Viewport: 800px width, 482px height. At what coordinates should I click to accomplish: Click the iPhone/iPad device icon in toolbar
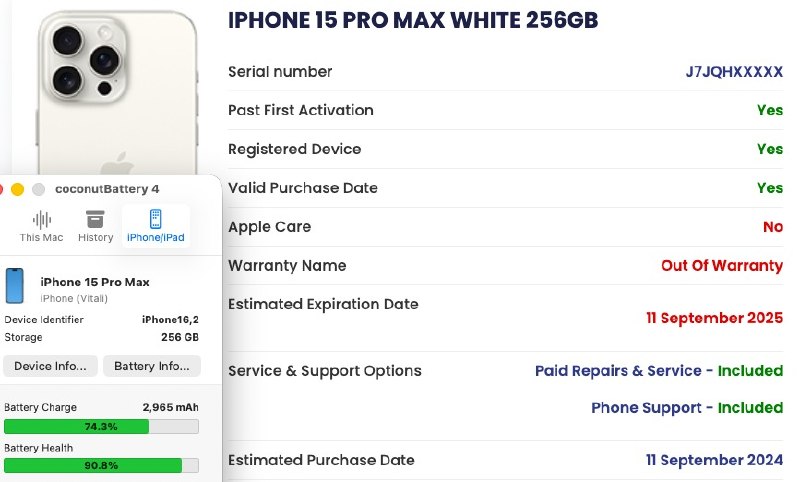(x=156, y=219)
